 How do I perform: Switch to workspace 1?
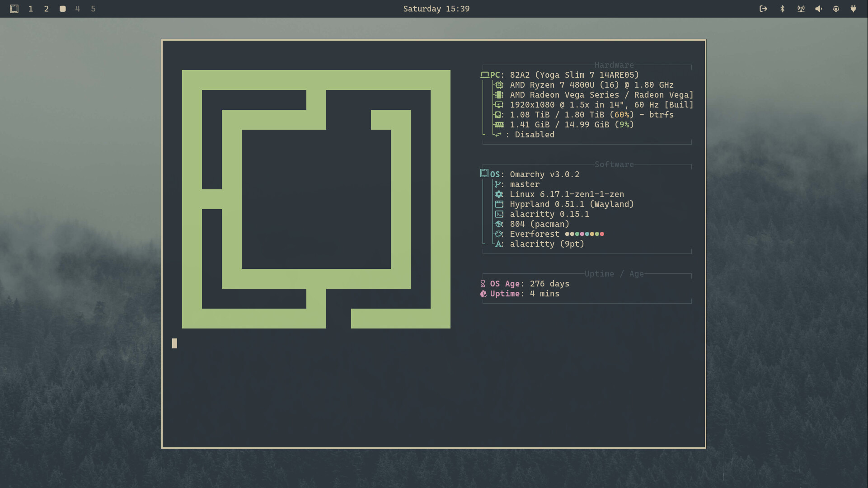click(x=31, y=9)
